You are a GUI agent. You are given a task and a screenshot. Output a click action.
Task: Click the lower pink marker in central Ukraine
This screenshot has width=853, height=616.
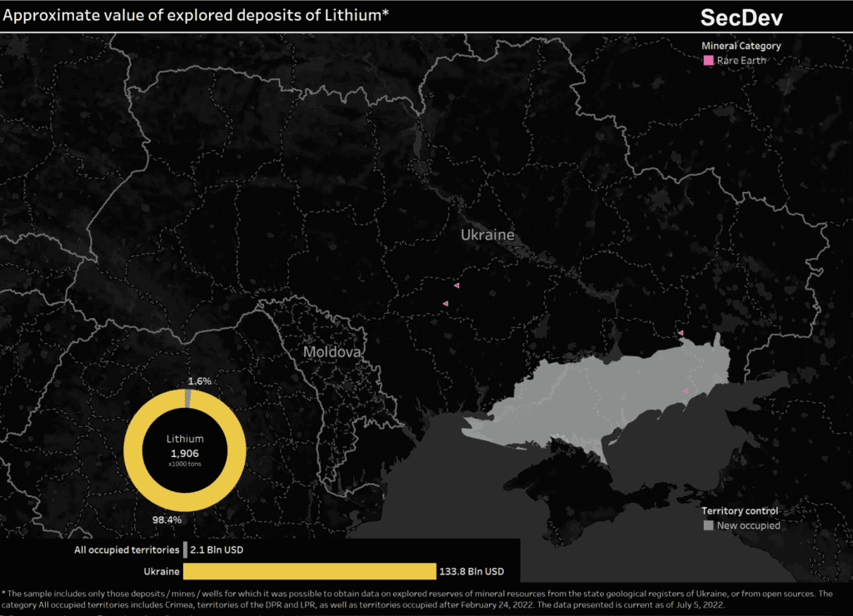[446, 304]
